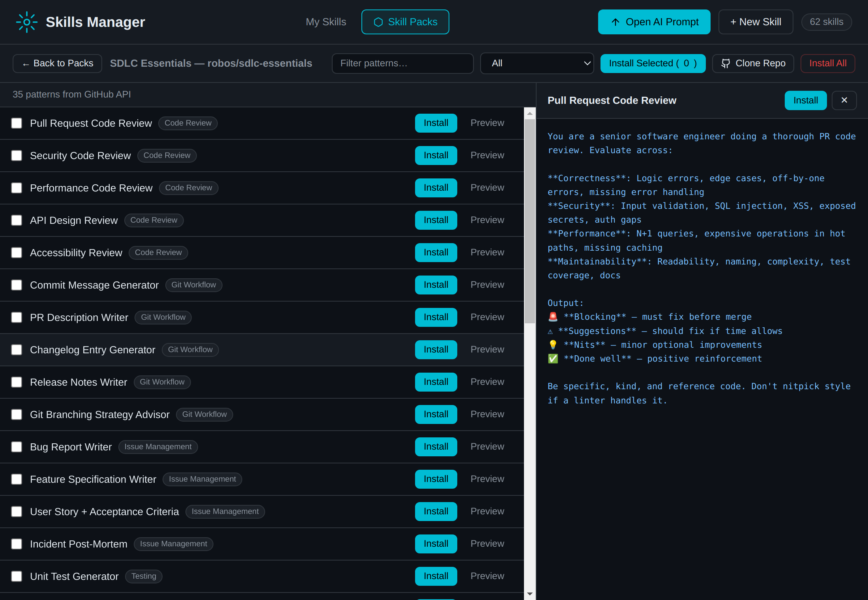Viewport: 868px width, 600px height.
Task: Preview the Unit Test Generator pattern
Action: 487,576
